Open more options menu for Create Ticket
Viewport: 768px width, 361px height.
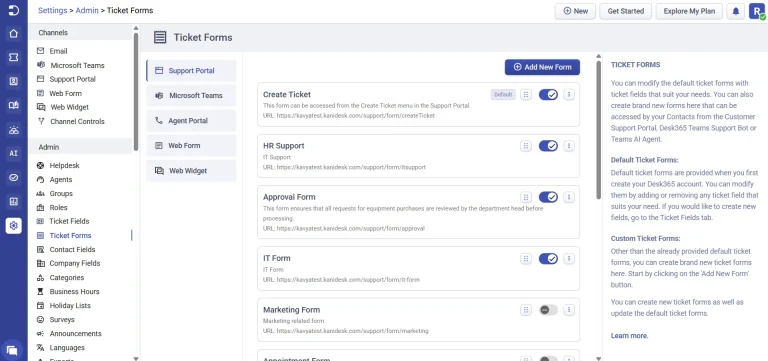pyautogui.click(x=569, y=95)
